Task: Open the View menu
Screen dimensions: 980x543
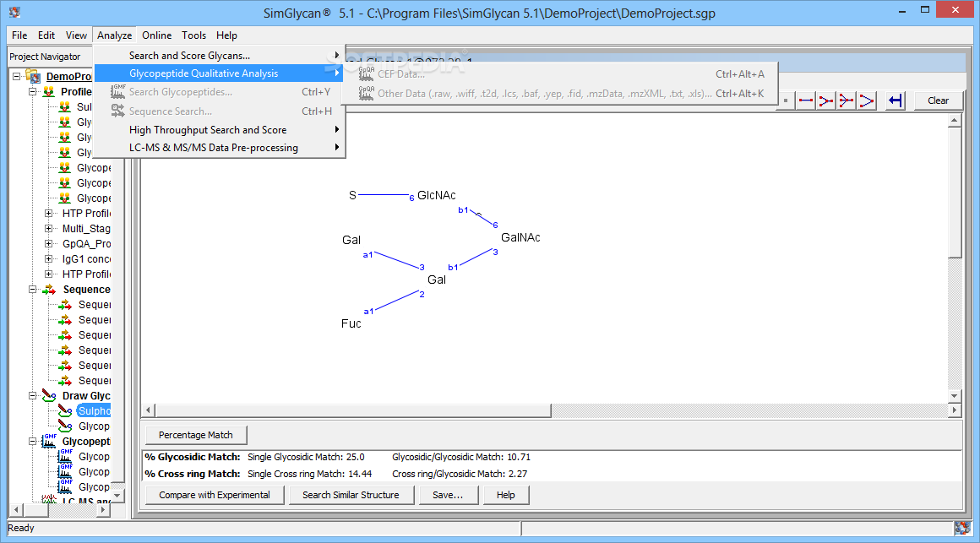Action: [76, 35]
